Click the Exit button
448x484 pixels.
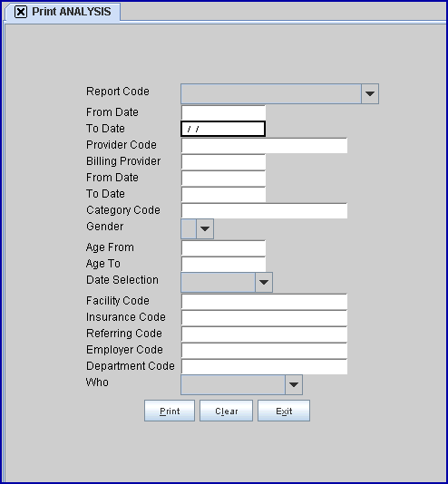click(x=284, y=411)
